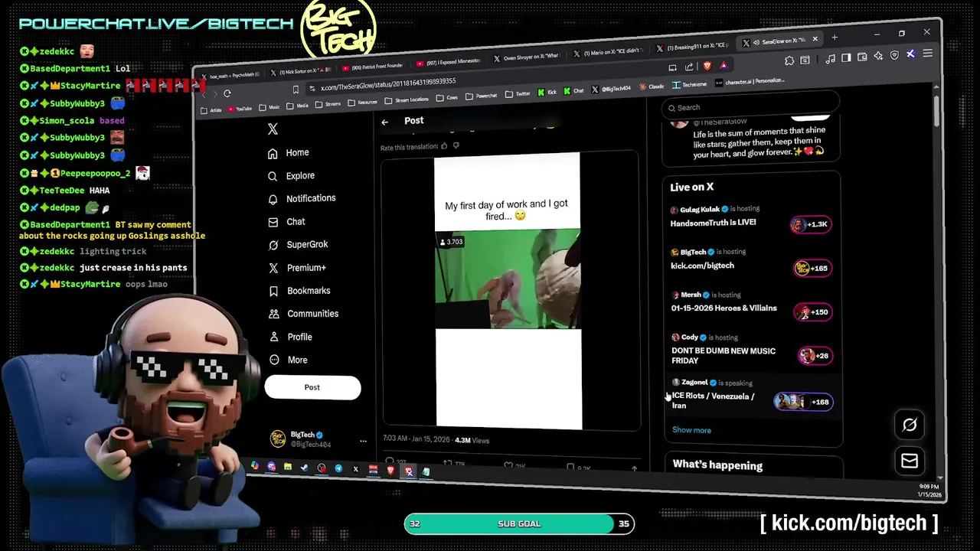The image size is (980, 551).
Task: Open File Explorer from the taskbar
Action: (288, 467)
